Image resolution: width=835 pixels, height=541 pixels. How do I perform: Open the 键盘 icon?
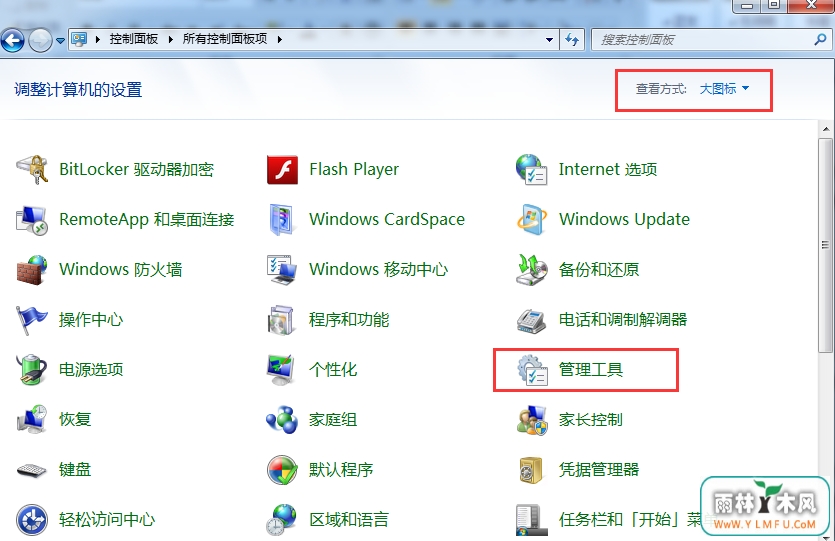click(x=32, y=470)
